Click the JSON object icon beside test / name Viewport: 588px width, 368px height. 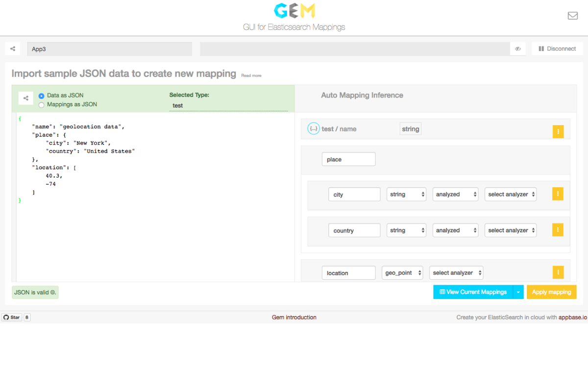tap(313, 129)
